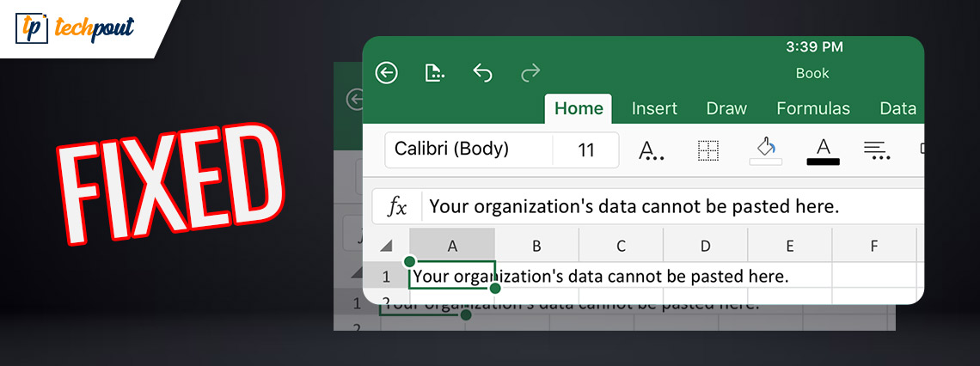Tap the back arrow in Excel header
This screenshot has width=980, height=366.
(x=386, y=73)
